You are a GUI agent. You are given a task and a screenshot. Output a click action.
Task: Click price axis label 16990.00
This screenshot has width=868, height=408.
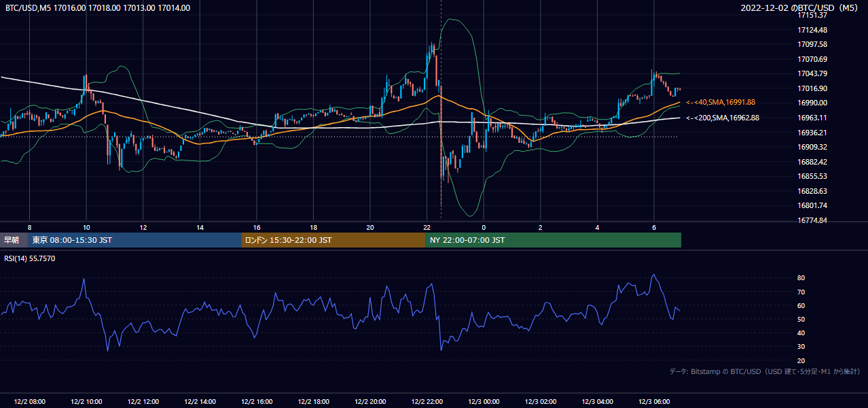pyautogui.click(x=812, y=103)
